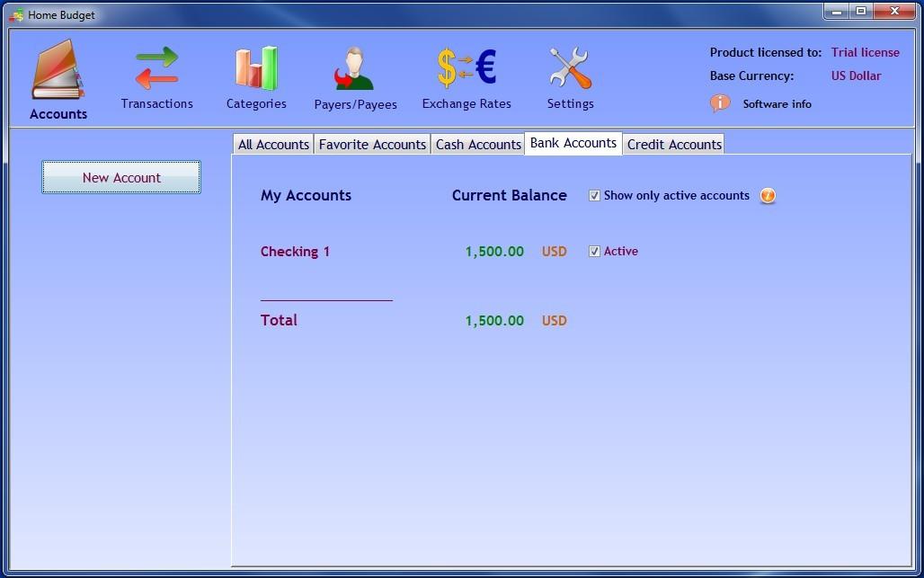Click the Home Budget title bar app icon

(x=16, y=14)
